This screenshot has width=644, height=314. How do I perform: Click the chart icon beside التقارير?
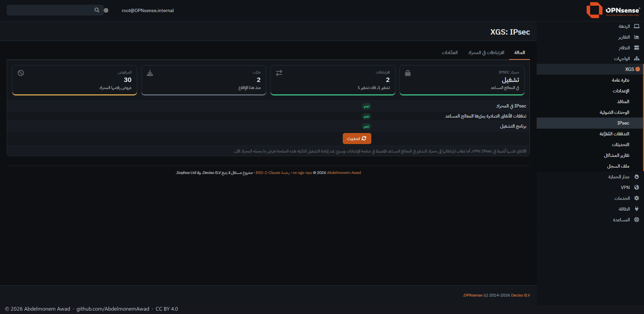(637, 37)
